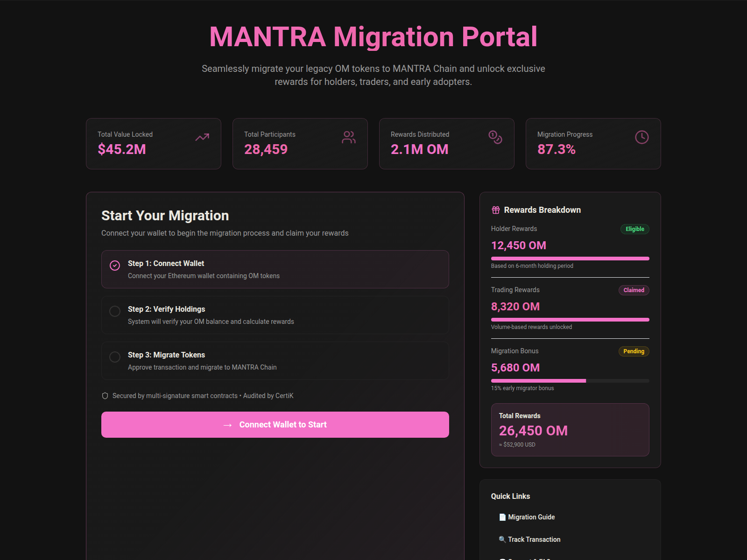Click the coins icon in Rewards Distributed card
This screenshot has width=747, height=560.
pyautogui.click(x=495, y=137)
